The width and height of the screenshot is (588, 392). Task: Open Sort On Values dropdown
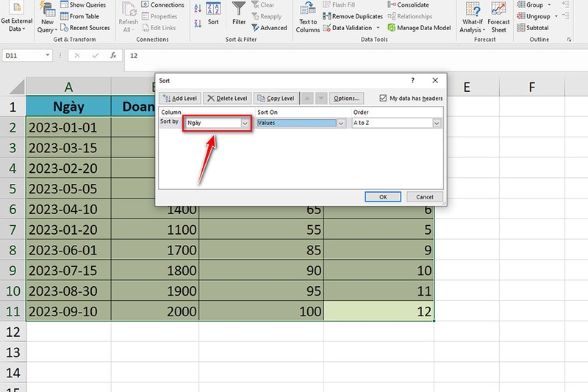341,123
